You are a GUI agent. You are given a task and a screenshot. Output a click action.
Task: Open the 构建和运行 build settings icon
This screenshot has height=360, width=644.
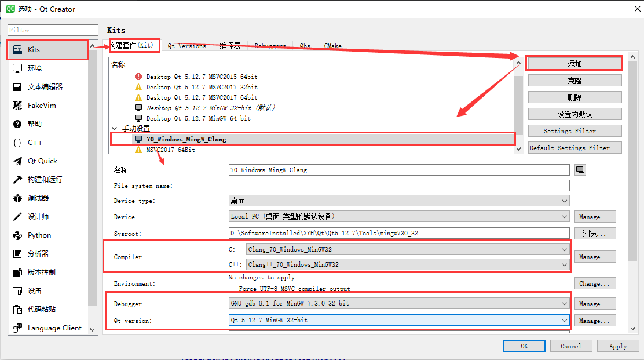tap(17, 179)
